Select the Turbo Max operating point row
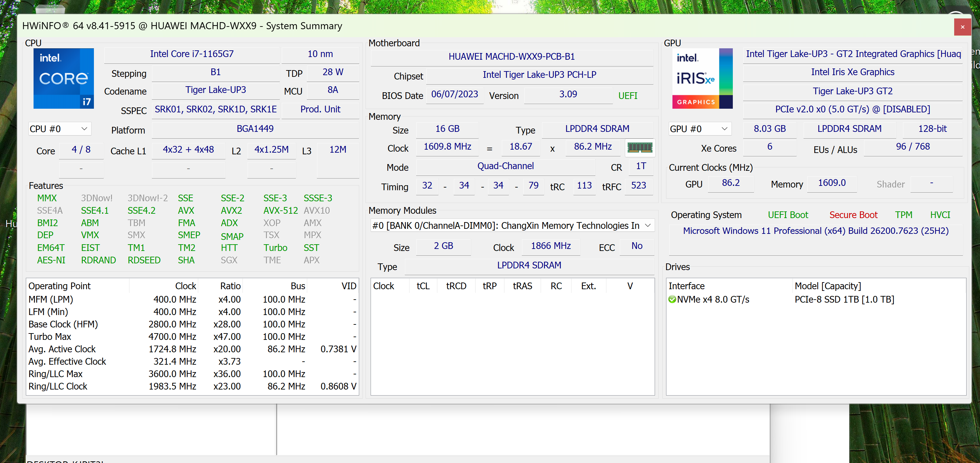 [192, 337]
